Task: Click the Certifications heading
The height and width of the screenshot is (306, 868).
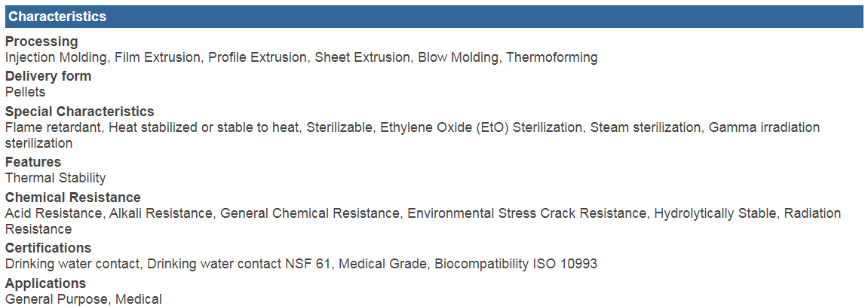Action: click(x=48, y=247)
